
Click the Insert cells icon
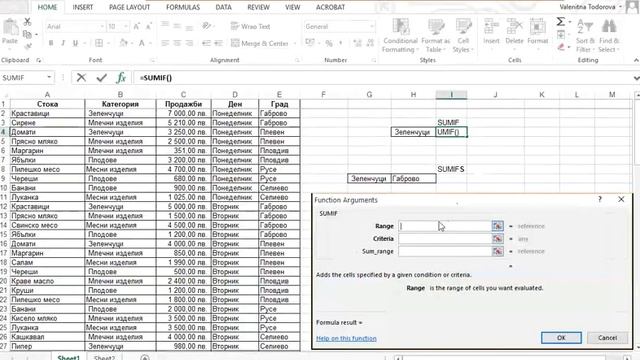coord(491,27)
